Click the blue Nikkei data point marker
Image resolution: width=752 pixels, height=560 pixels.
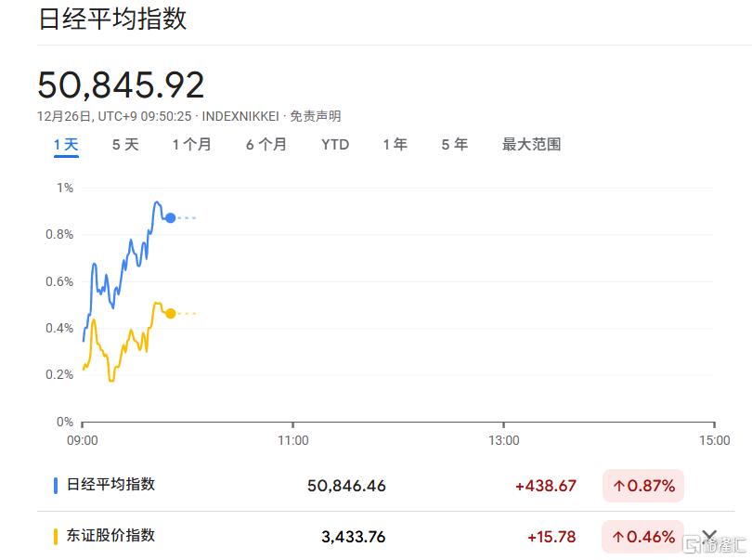(x=170, y=217)
